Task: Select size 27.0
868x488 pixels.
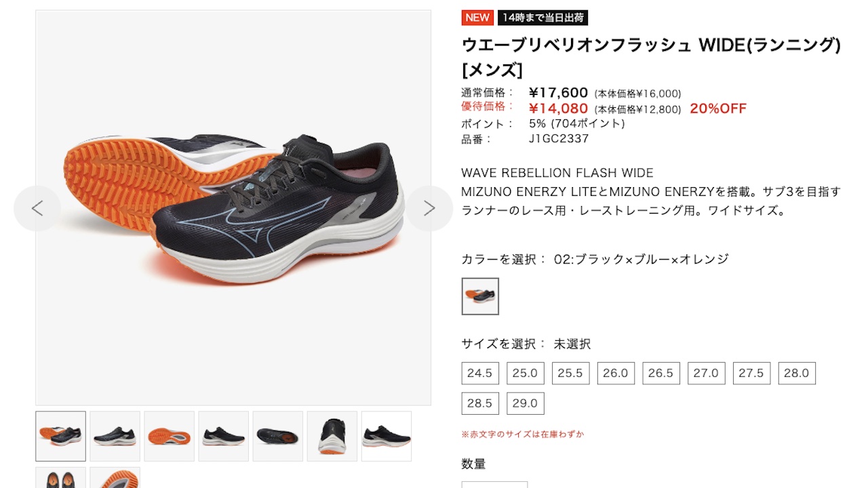Action: (707, 373)
